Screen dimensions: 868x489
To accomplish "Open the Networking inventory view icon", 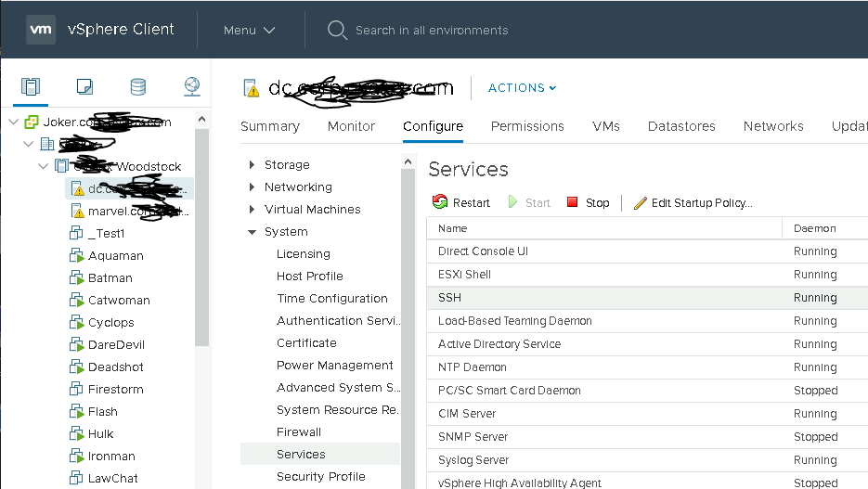I will pos(192,86).
